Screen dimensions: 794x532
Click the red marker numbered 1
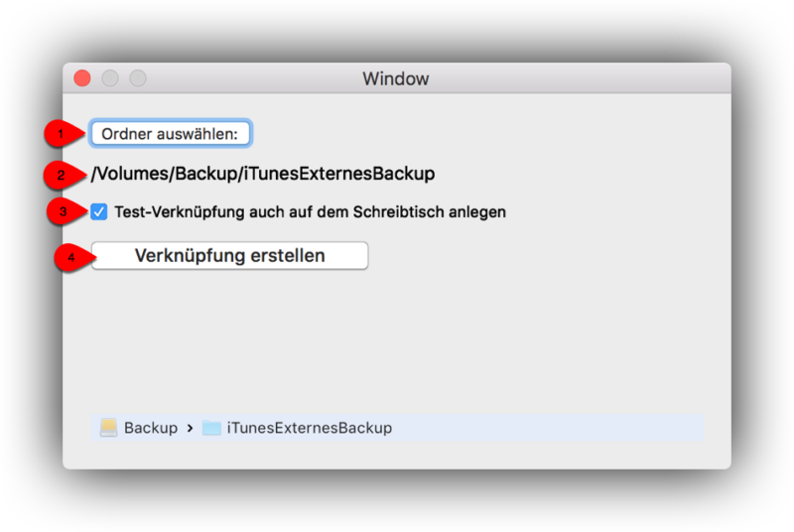pyautogui.click(x=64, y=134)
